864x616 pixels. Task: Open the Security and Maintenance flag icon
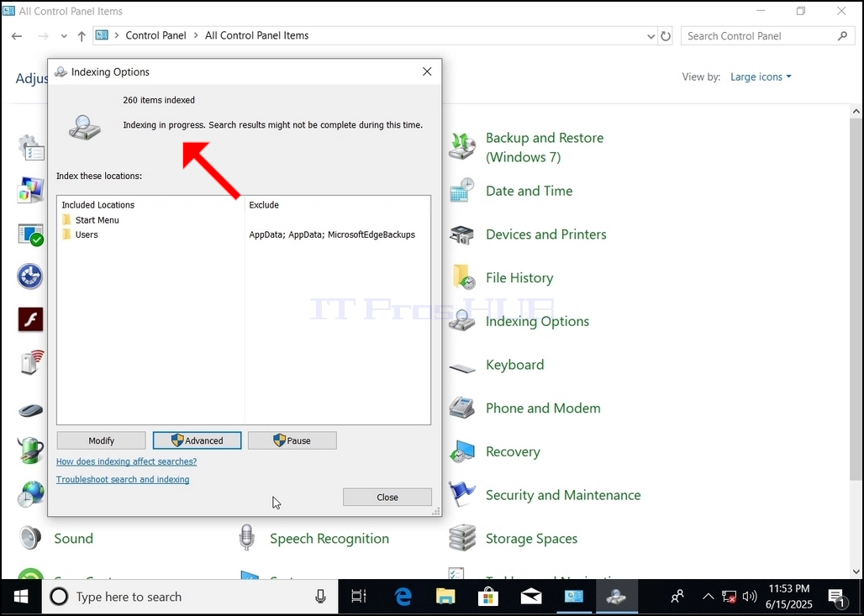461,495
